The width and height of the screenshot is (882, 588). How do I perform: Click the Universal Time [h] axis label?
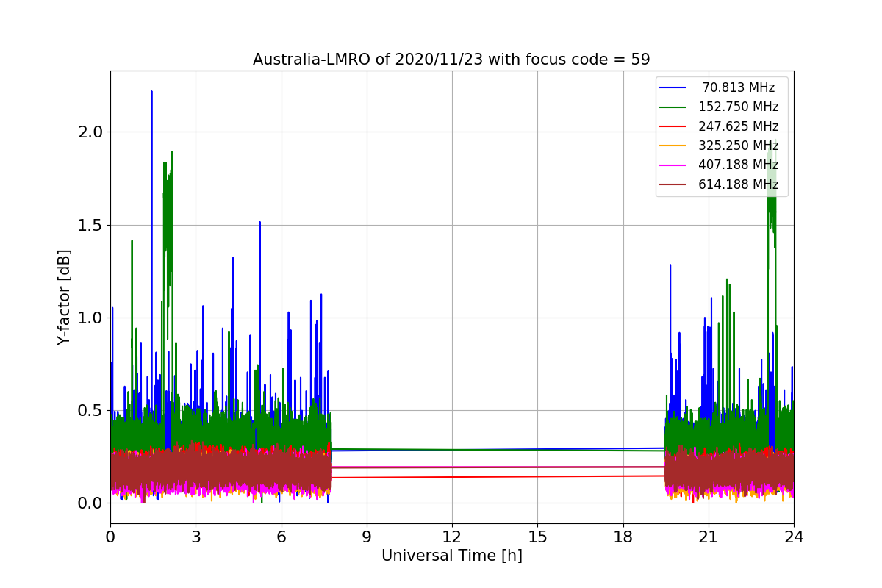pyautogui.click(x=451, y=556)
